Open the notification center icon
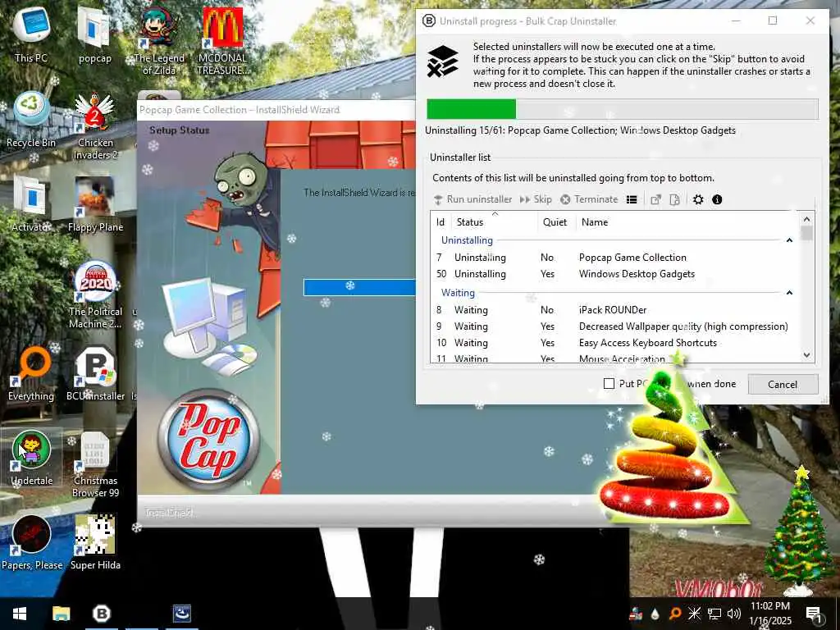Viewport: 840px width, 630px height. 814,614
